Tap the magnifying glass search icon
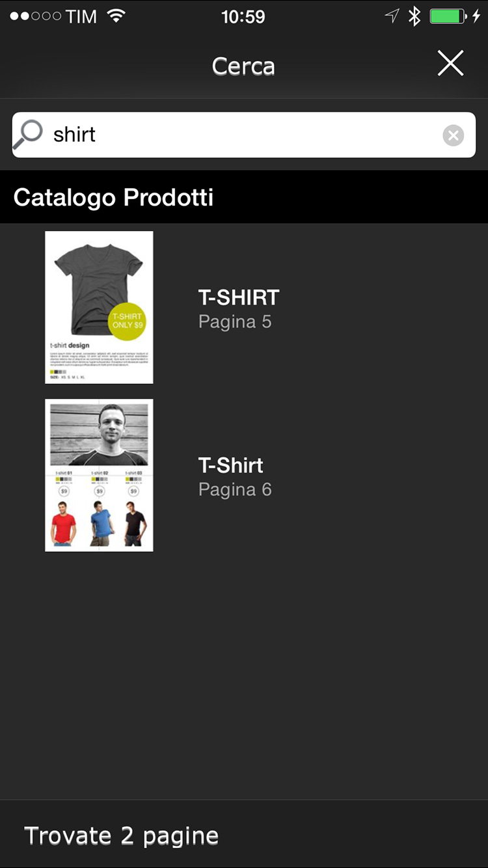488x868 pixels. (28, 135)
